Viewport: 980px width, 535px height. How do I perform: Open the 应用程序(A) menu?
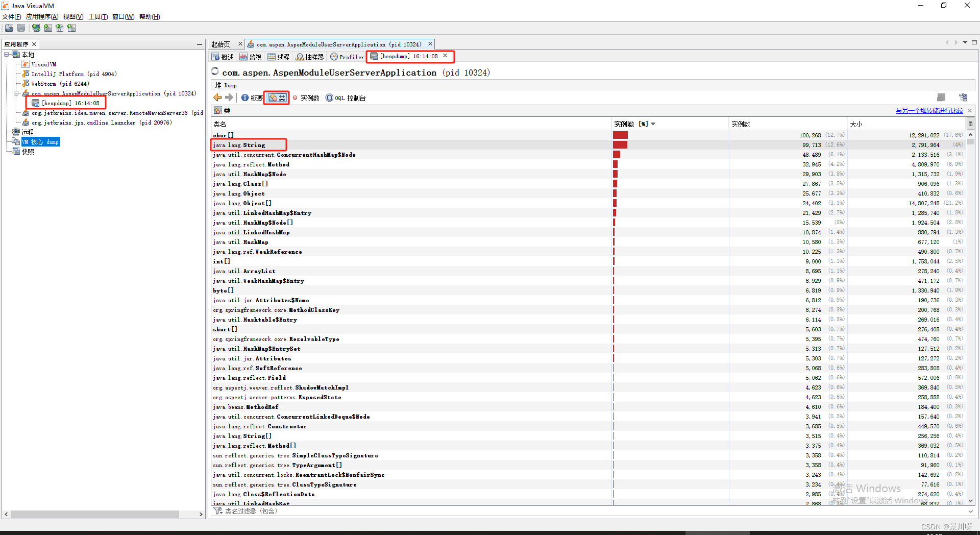(42, 17)
